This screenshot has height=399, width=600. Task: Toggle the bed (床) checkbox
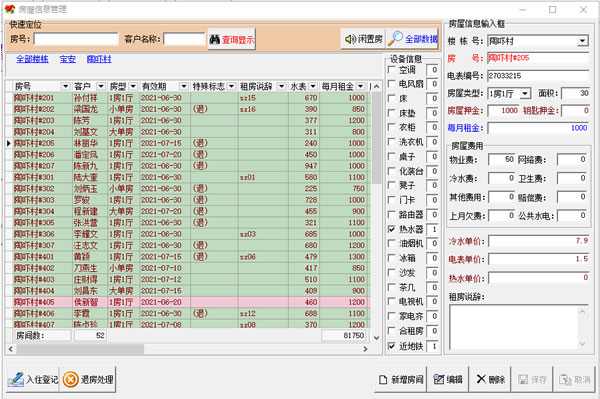pos(391,98)
